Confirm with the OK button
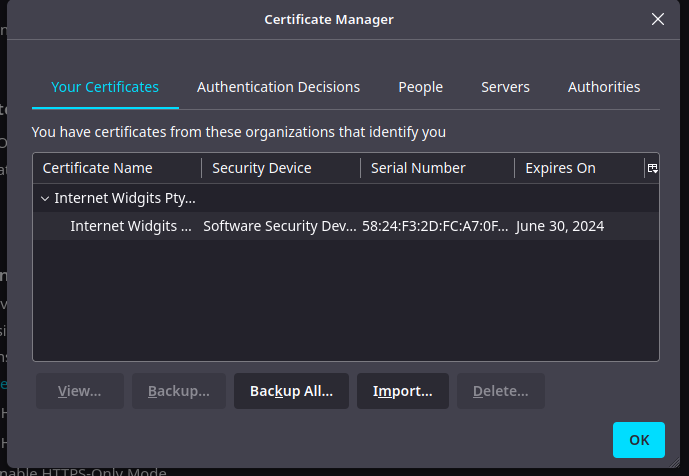689x476 pixels. point(639,440)
